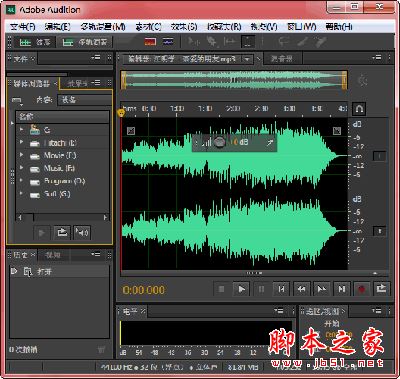This screenshot has height=379, width=400.
Task: Click the Fast Forward transport button
Action: click(321, 289)
